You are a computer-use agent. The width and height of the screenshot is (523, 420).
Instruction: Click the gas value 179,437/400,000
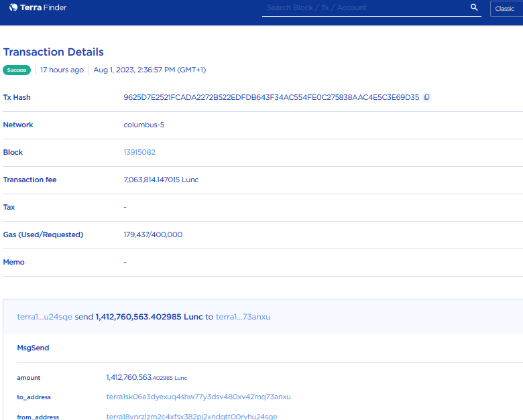point(153,234)
